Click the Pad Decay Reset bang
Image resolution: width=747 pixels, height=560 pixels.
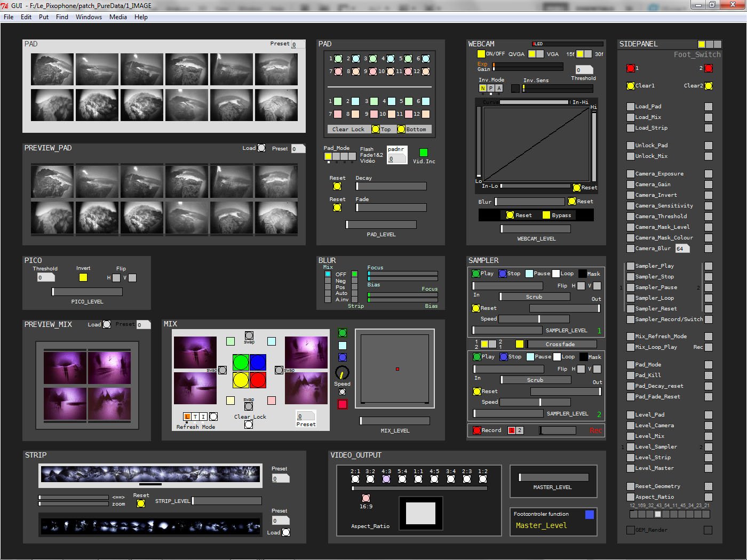click(337, 186)
